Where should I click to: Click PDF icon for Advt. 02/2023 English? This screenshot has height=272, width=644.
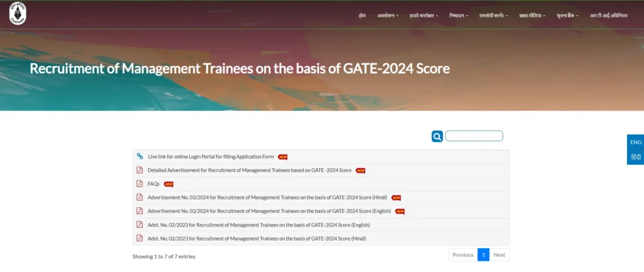(x=140, y=225)
